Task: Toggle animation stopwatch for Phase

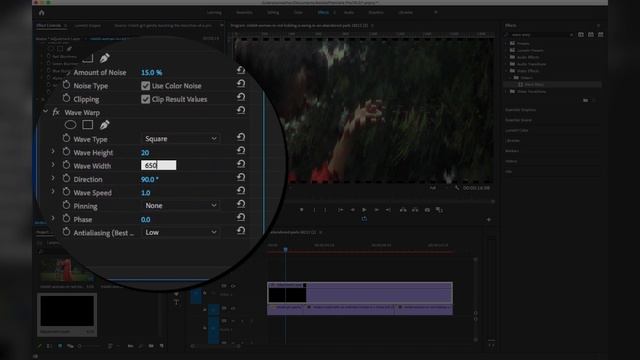Action: [x=66, y=218]
